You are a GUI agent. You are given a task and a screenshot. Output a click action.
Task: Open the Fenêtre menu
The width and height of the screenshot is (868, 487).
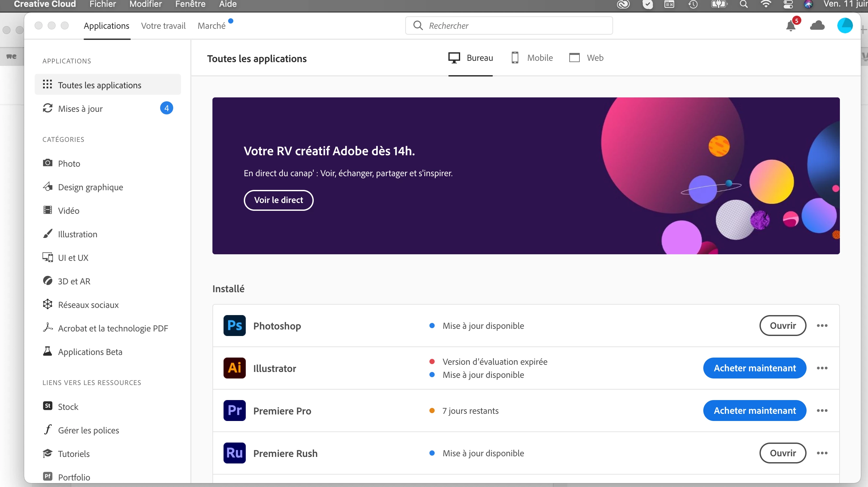pos(190,4)
